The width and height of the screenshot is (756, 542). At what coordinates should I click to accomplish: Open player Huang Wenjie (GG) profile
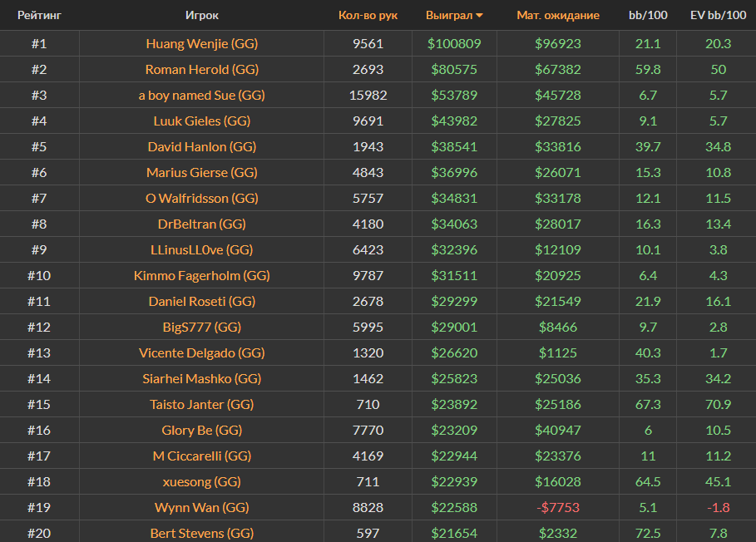(202, 43)
